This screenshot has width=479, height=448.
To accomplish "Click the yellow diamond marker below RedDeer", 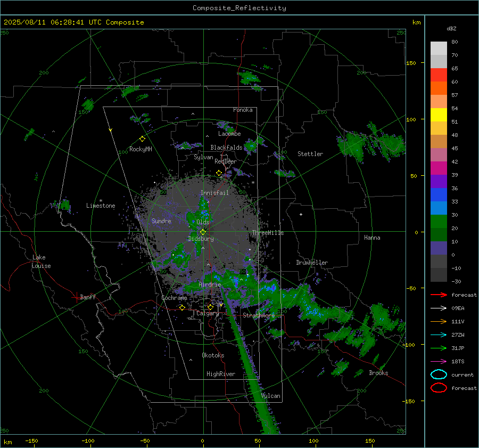I will tap(219, 173).
